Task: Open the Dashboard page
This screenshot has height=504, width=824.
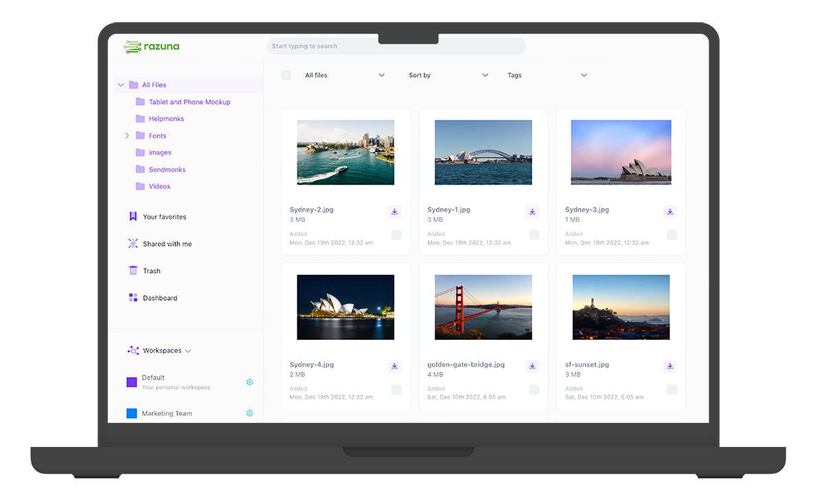Action: pos(160,298)
